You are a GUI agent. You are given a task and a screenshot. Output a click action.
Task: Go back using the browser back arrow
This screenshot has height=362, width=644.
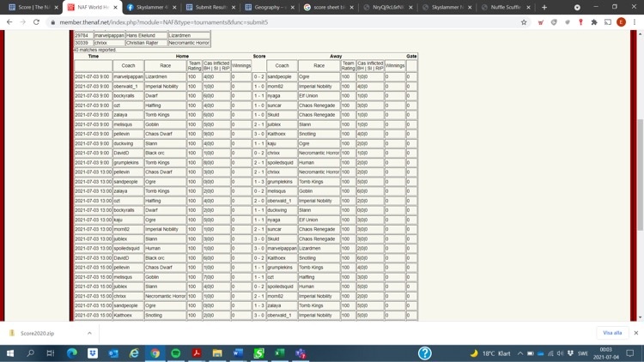[9, 22]
